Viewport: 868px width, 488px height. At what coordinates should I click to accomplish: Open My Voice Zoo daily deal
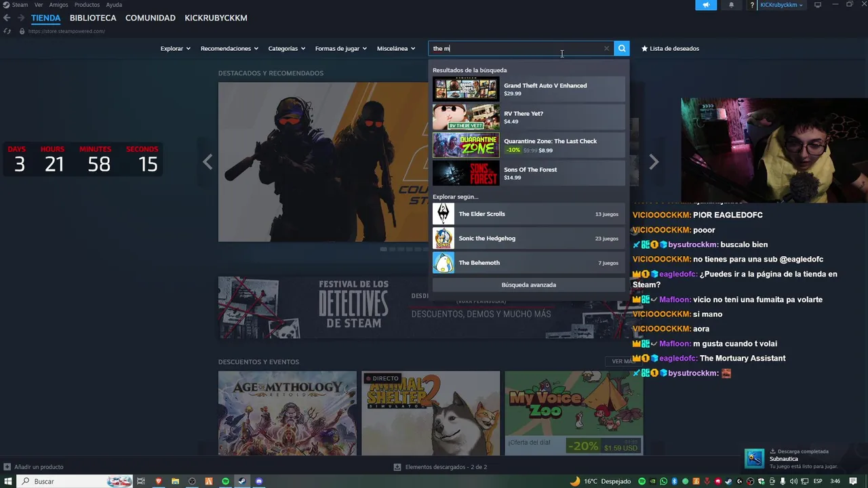coord(574,413)
